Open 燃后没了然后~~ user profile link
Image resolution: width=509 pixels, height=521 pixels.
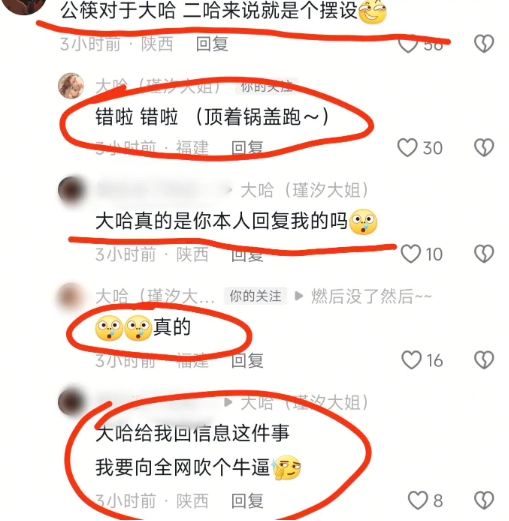click(x=371, y=296)
